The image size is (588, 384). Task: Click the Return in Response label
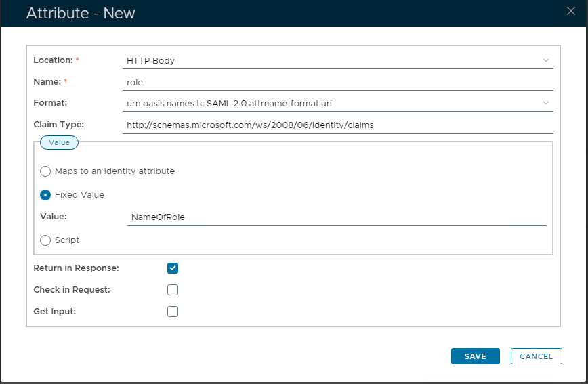tap(76, 268)
